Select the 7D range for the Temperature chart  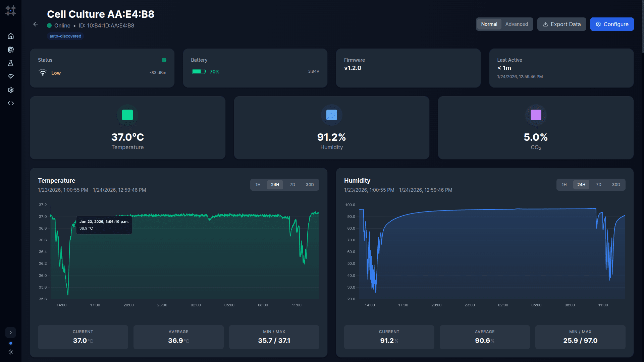pyautogui.click(x=292, y=184)
